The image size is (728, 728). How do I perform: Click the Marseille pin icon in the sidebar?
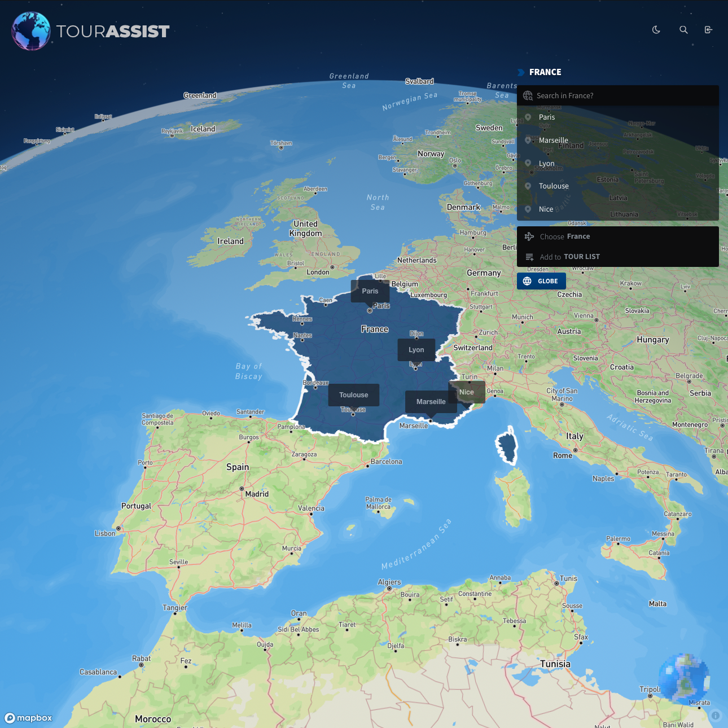point(528,140)
